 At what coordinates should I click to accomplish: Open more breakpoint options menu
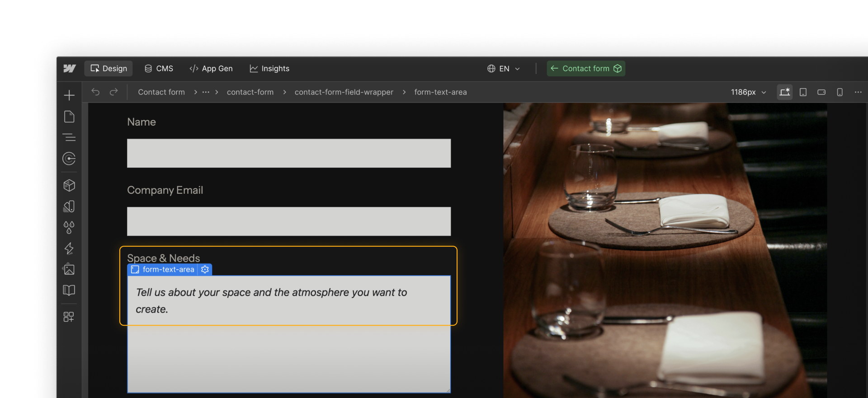point(858,92)
